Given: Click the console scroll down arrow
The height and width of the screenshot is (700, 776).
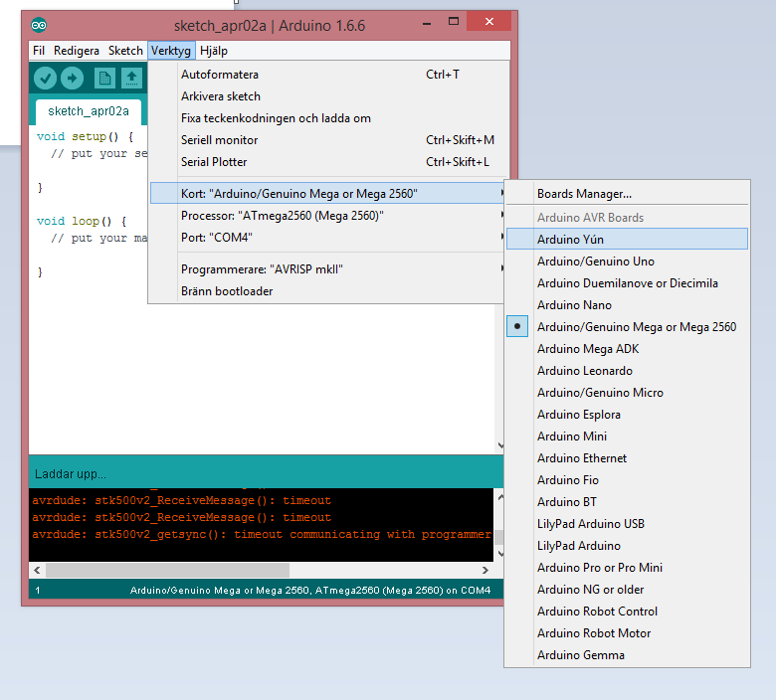Looking at the screenshot, I should coord(499,554).
